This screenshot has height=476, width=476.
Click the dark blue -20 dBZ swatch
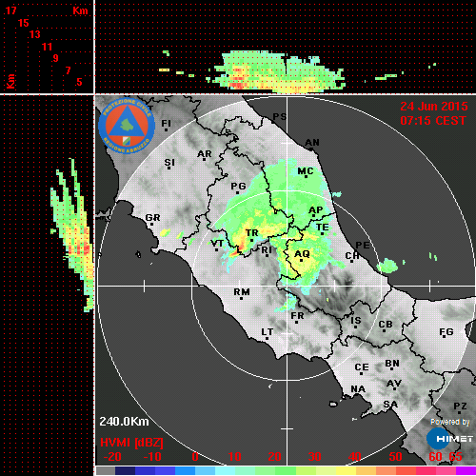(x=125, y=471)
